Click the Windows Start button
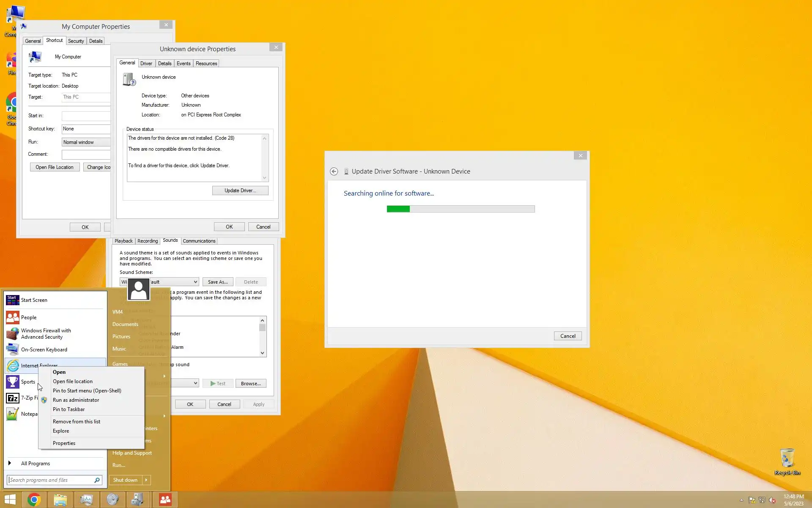The height and width of the screenshot is (508, 812). point(10,500)
